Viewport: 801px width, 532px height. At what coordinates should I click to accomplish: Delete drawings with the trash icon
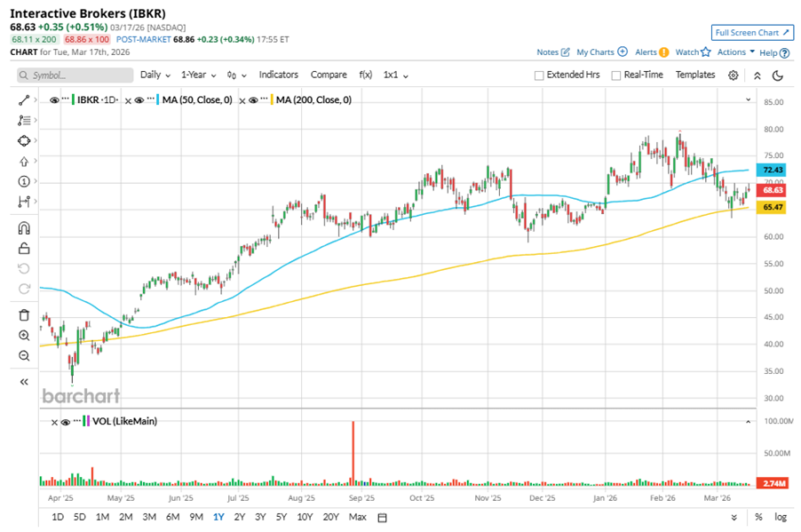coord(24,314)
